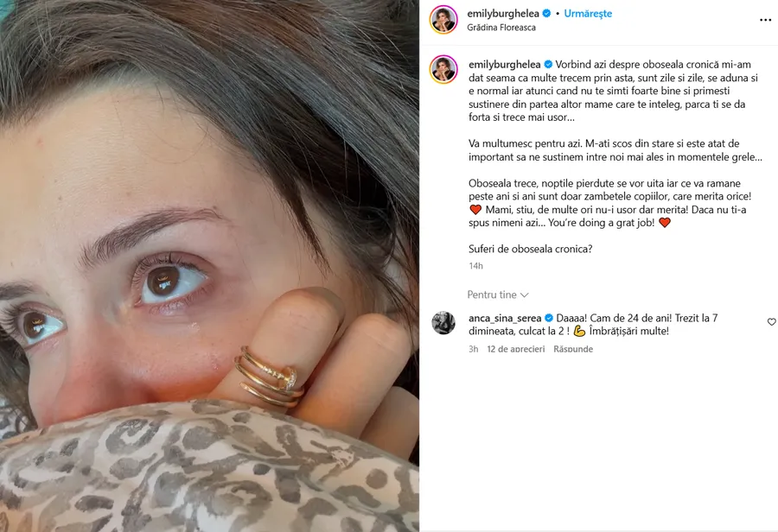The height and width of the screenshot is (532, 778).
Task: Open the three-dots more options menu
Action: click(x=765, y=20)
